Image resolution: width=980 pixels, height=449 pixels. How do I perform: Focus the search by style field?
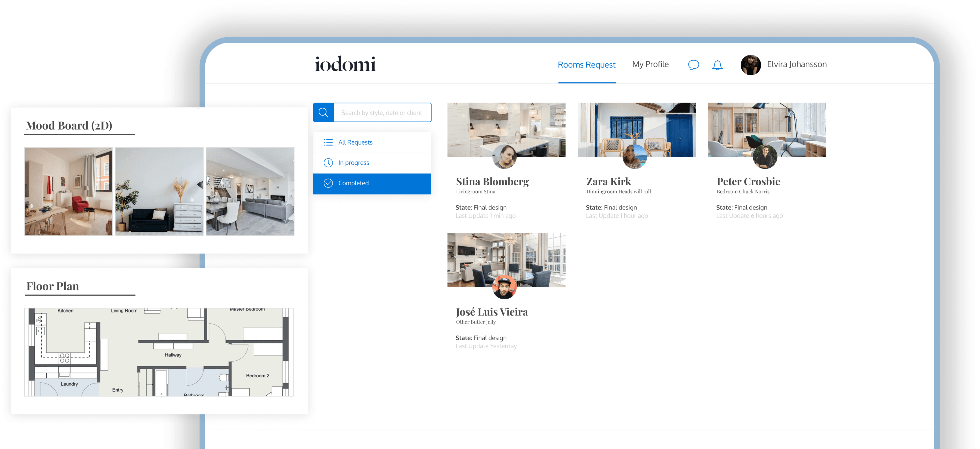coord(382,113)
